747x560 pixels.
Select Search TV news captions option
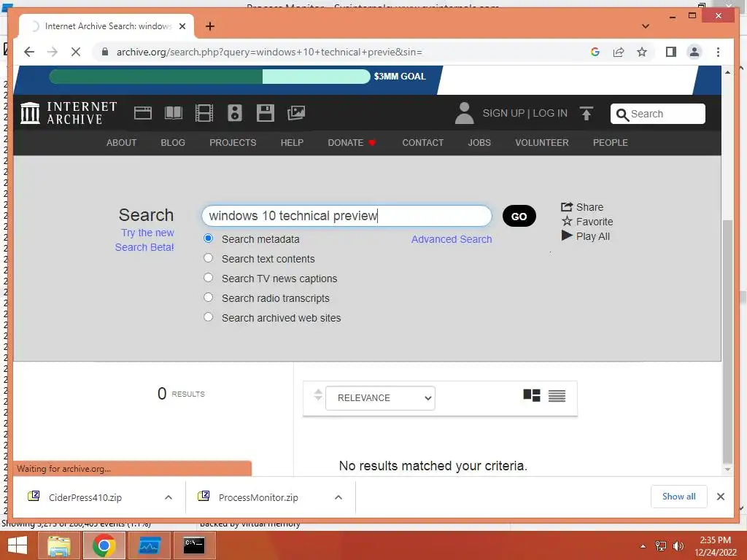(x=208, y=278)
